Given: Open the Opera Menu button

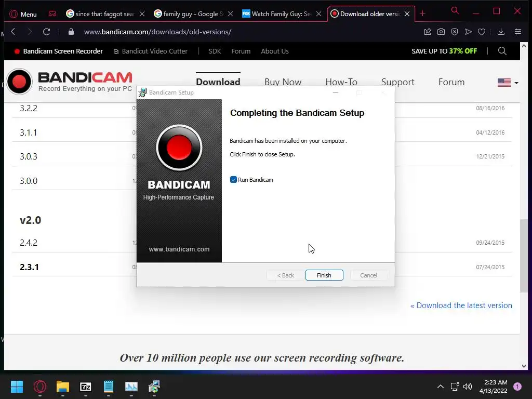Looking at the screenshot, I should pyautogui.click(x=23, y=14).
